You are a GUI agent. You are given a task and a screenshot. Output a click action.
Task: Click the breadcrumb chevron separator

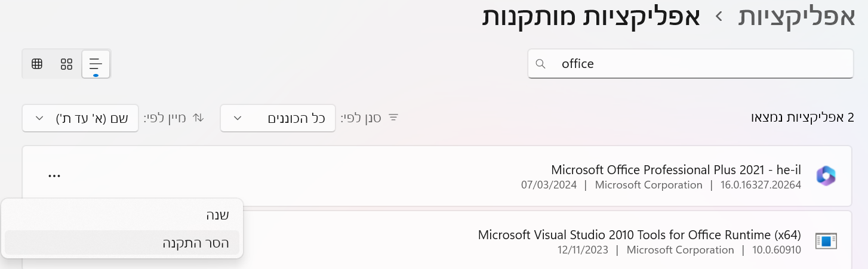click(720, 17)
